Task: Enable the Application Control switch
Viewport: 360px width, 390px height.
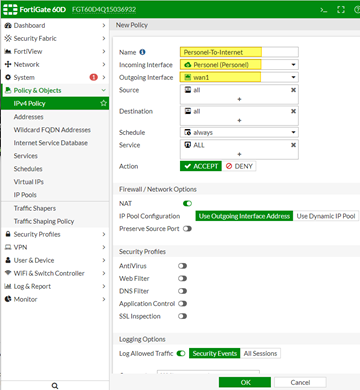Action: pos(182,304)
